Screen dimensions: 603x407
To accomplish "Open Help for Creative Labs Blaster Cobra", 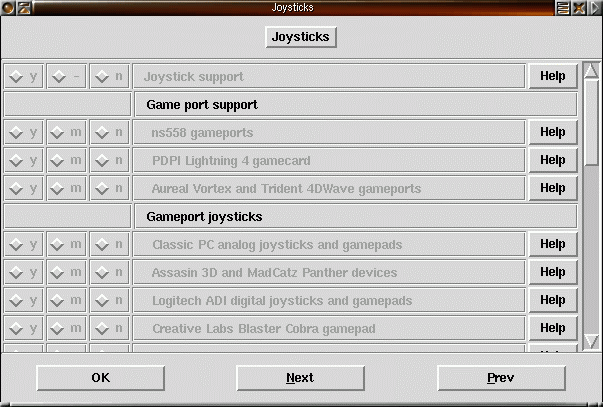I will click(x=552, y=328).
